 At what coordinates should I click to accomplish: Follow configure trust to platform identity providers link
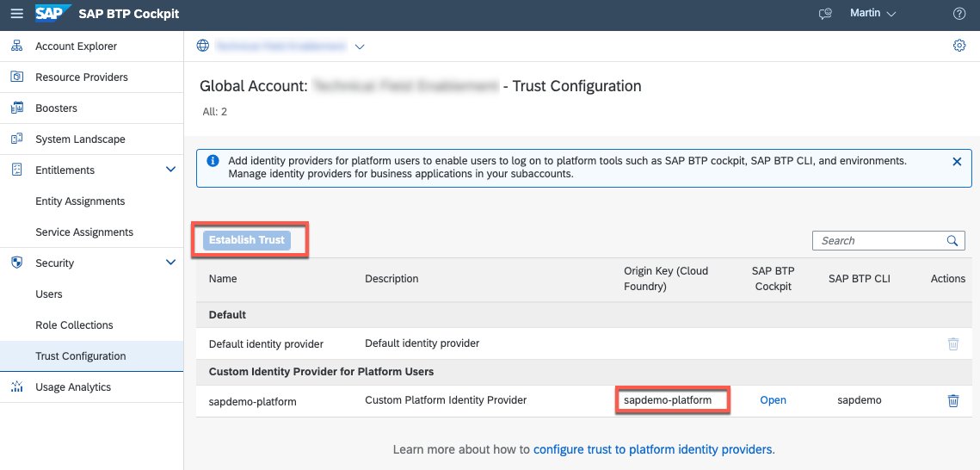(x=653, y=449)
